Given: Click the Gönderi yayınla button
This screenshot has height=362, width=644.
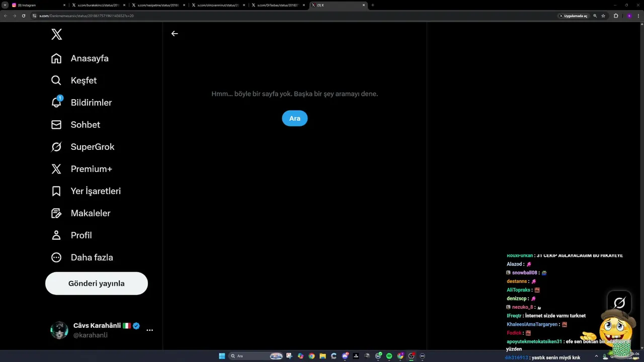Looking at the screenshot, I should coord(97,284).
